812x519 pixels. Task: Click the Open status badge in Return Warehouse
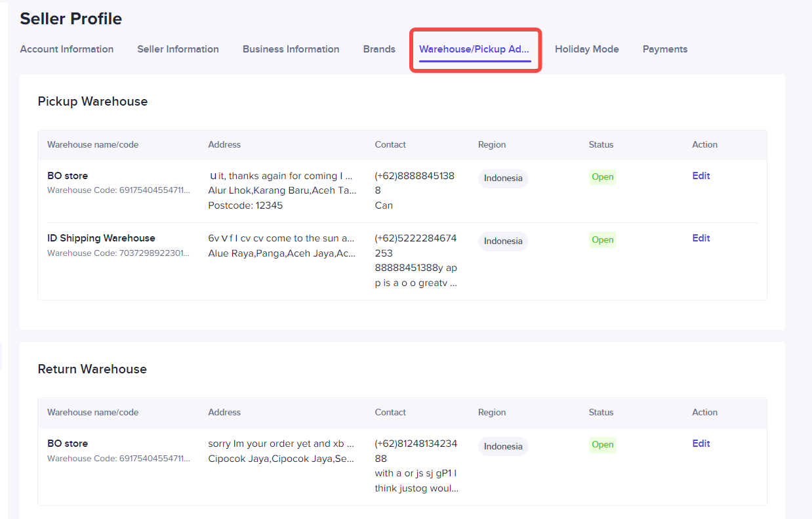click(602, 444)
